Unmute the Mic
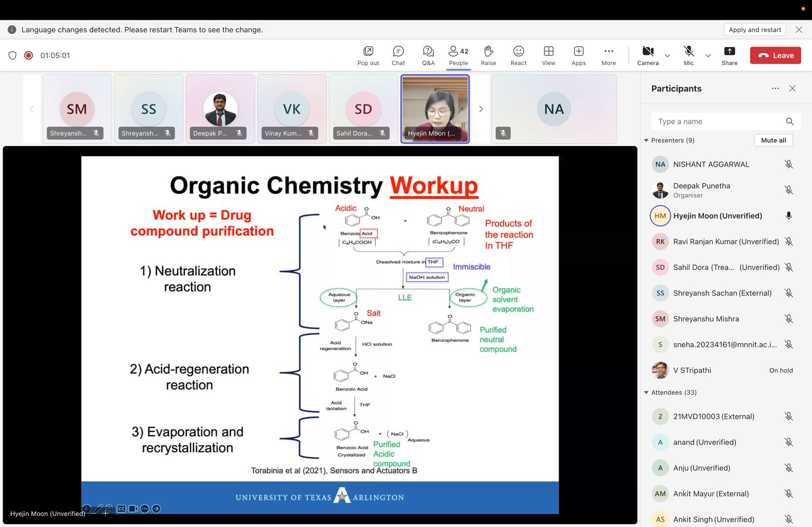 [689, 55]
